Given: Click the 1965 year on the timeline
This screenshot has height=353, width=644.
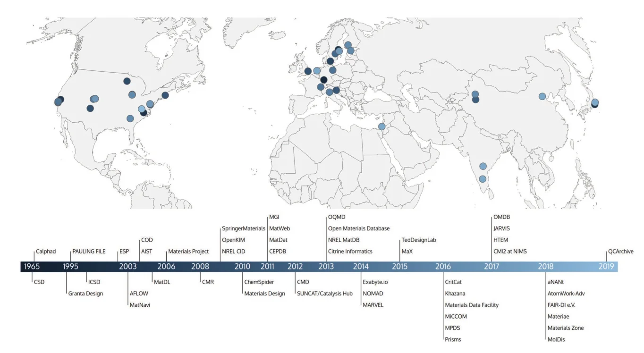Looking at the screenshot, I should pos(32,267).
